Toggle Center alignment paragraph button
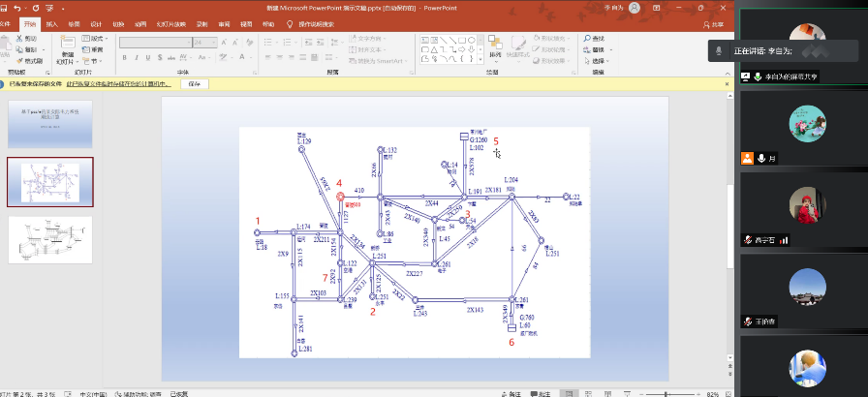Viewport: 868px width, 397px height. point(280,57)
